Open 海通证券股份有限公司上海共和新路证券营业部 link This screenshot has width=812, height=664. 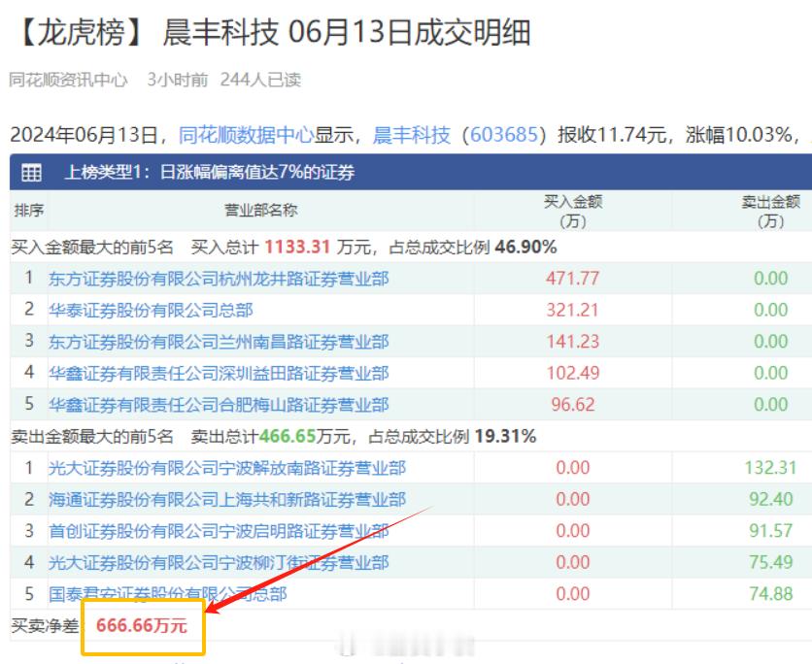coord(227,499)
